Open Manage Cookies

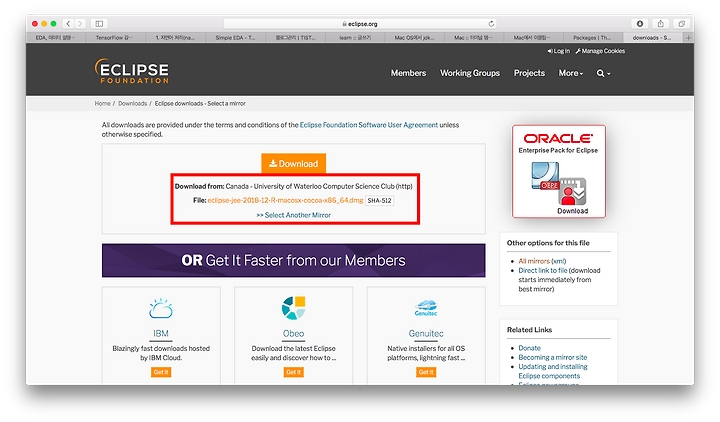tap(600, 51)
